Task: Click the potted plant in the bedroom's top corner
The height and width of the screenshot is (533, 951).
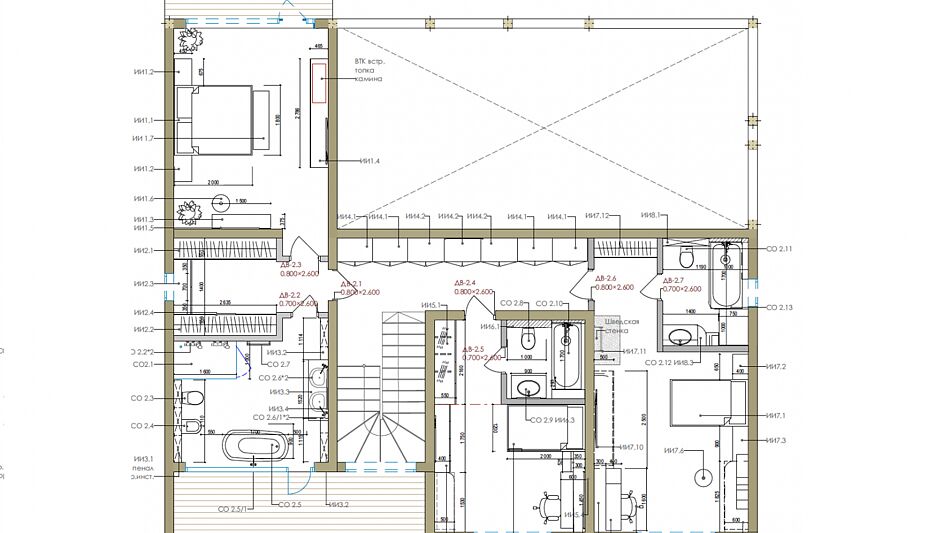Action: pos(190,41)
